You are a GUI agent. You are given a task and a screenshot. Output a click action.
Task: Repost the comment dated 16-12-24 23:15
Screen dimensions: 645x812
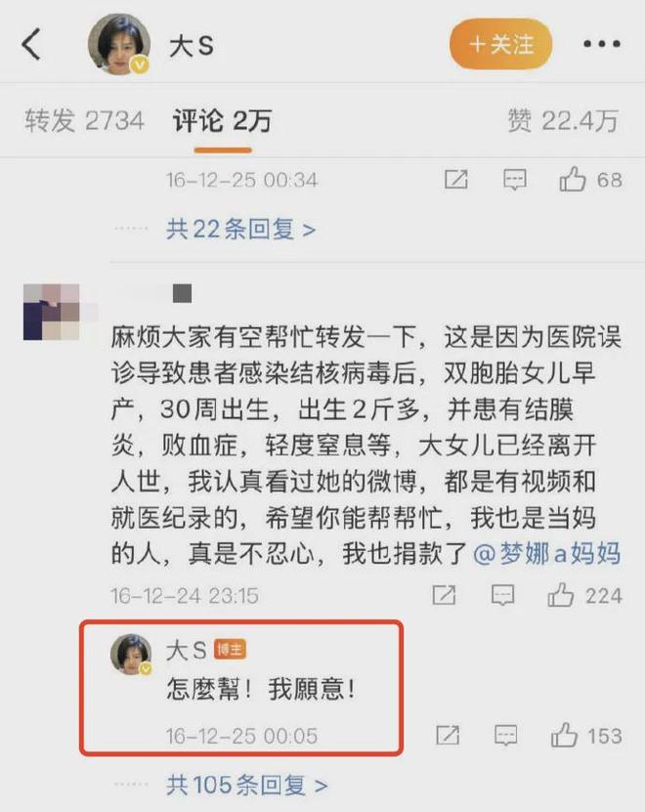(x=444, y=595)
